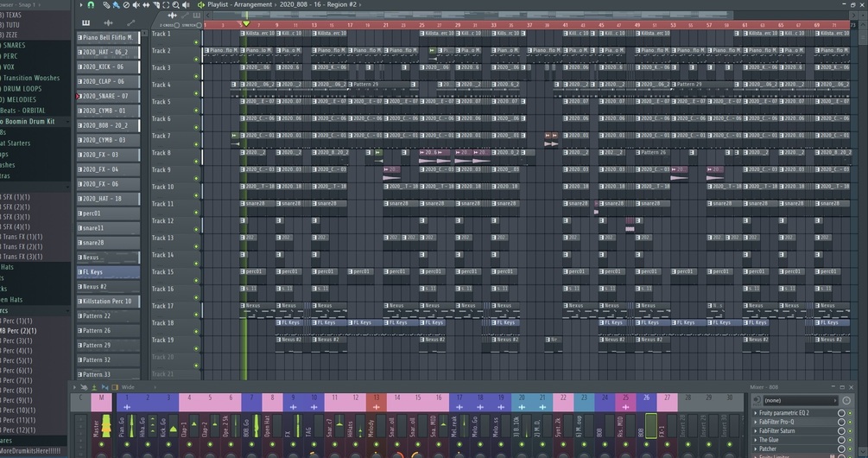Select 'Pattern 29' in picker list

point(108,345)
